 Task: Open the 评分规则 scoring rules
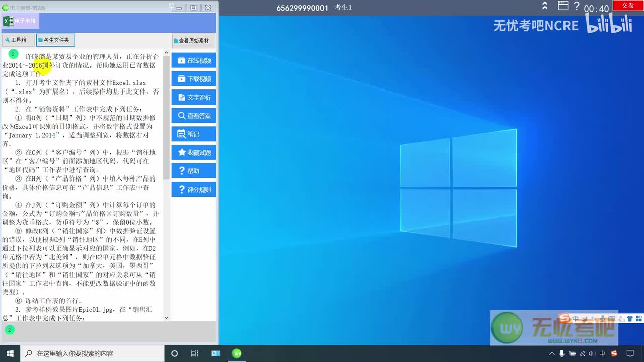click(x=194, y=190)
